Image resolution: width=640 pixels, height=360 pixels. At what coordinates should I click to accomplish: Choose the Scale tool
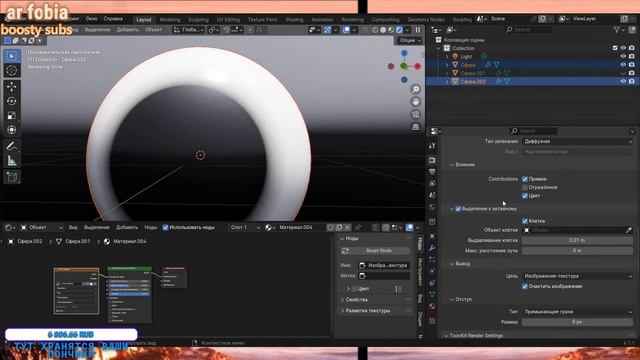click(x=11, y=116)
